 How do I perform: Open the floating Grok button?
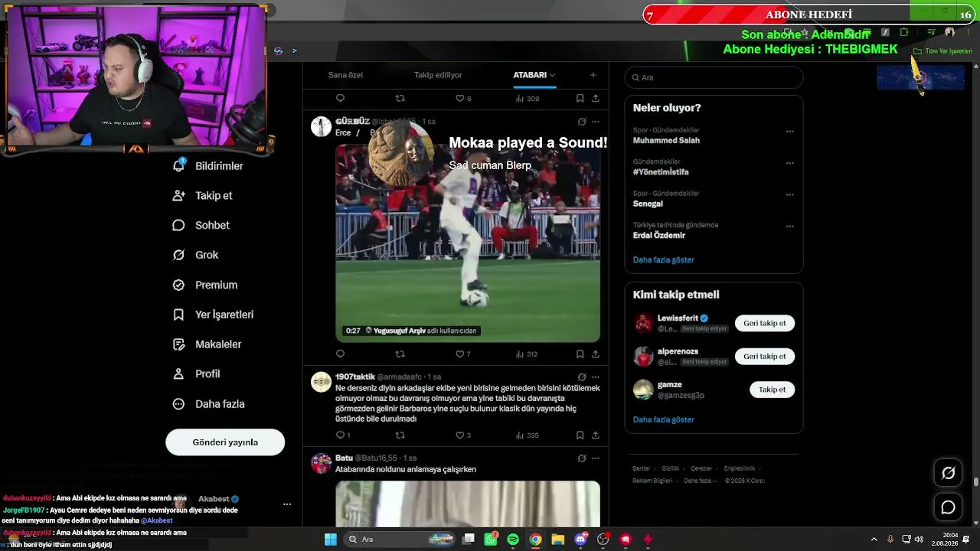point(948,473)
